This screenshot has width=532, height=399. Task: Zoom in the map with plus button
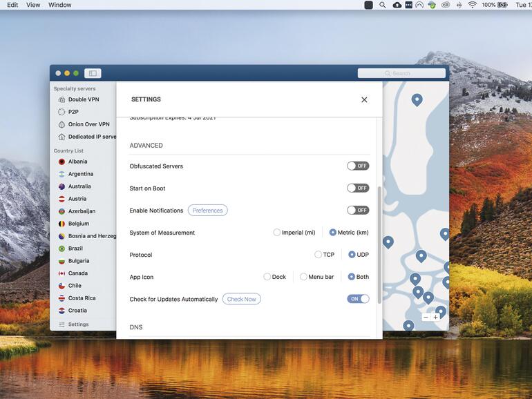tap(436, 318)
